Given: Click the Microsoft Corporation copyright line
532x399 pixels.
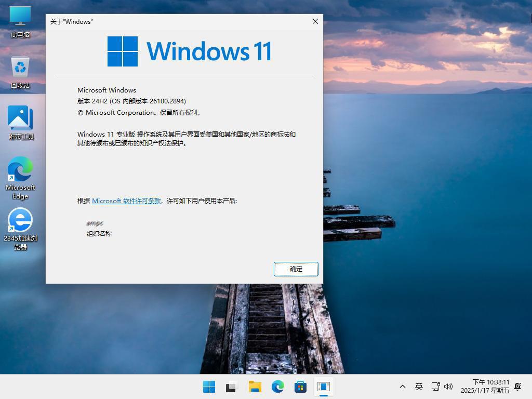Looking at the screenshot, I should 139,113.
